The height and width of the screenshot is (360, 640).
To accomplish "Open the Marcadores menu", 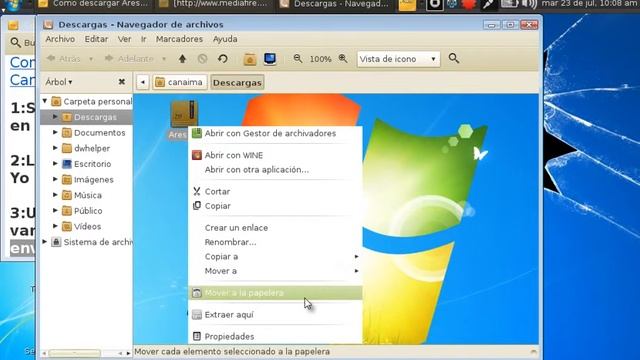I will pyautogui.click(x=179, y=39).
